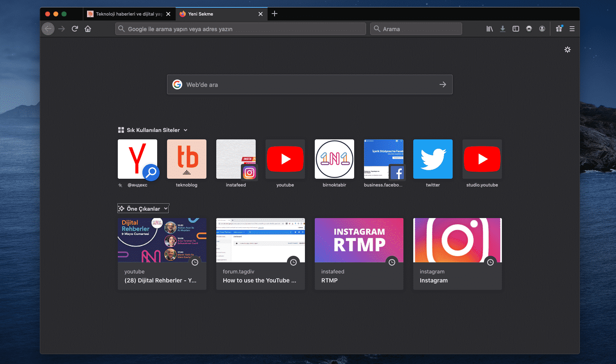This screenshot has height=364, width=616.
Task: Click the "teknoblog" tile label
Action: tap(187, 185)
